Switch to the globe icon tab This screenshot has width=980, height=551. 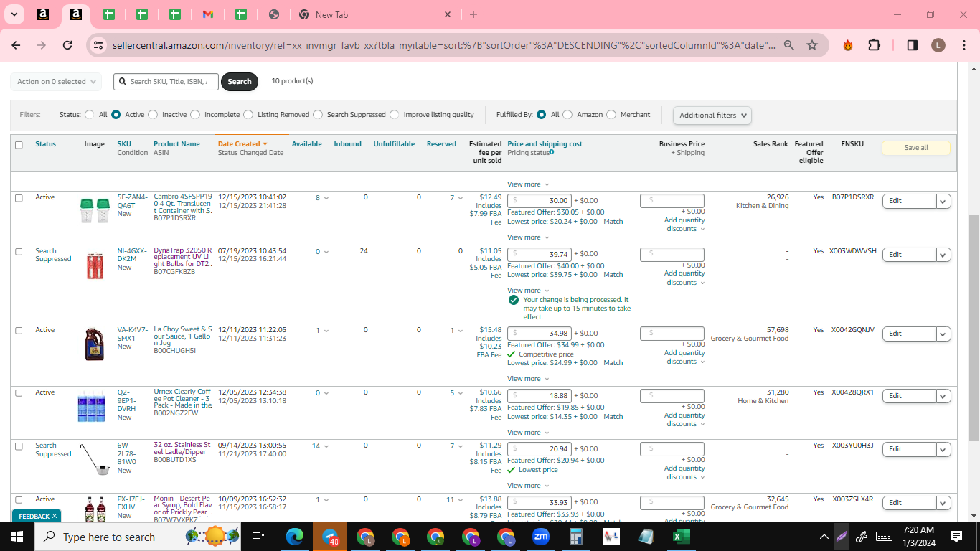pos(273,14)
